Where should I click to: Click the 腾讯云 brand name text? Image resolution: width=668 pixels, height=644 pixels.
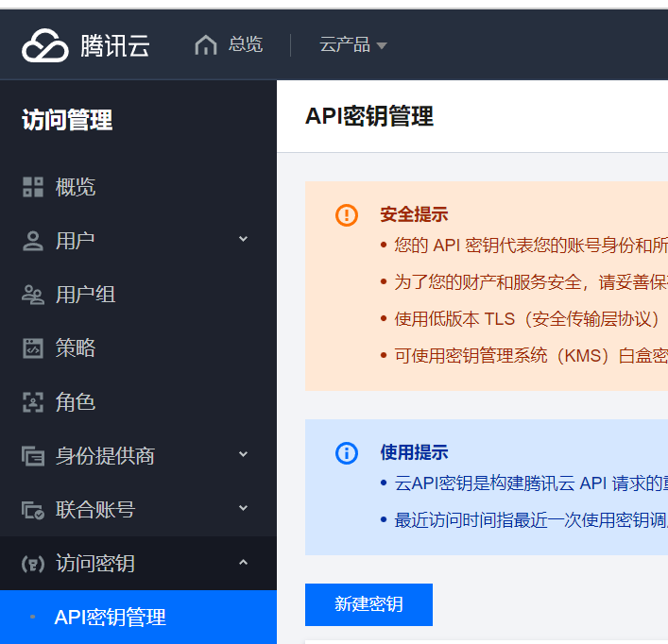pyautogui.click(x=115, y=46)
